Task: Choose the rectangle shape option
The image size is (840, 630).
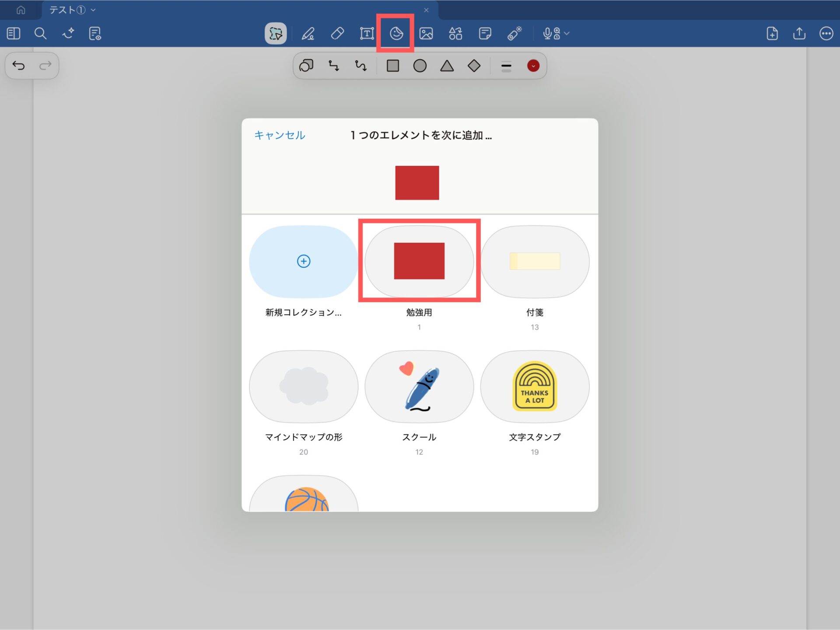Action: [x=393, y=66]
